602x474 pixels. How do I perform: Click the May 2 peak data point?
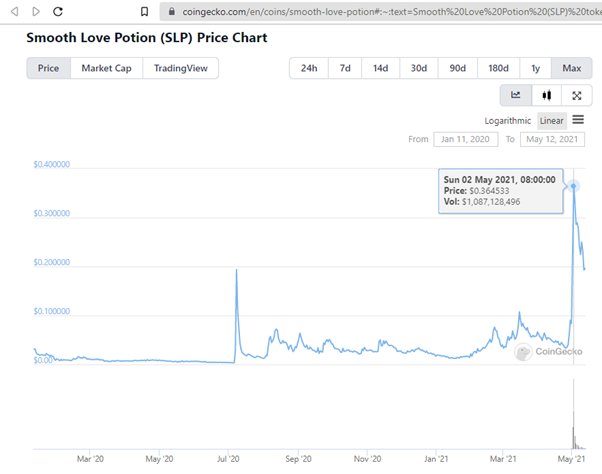point(573,186)
